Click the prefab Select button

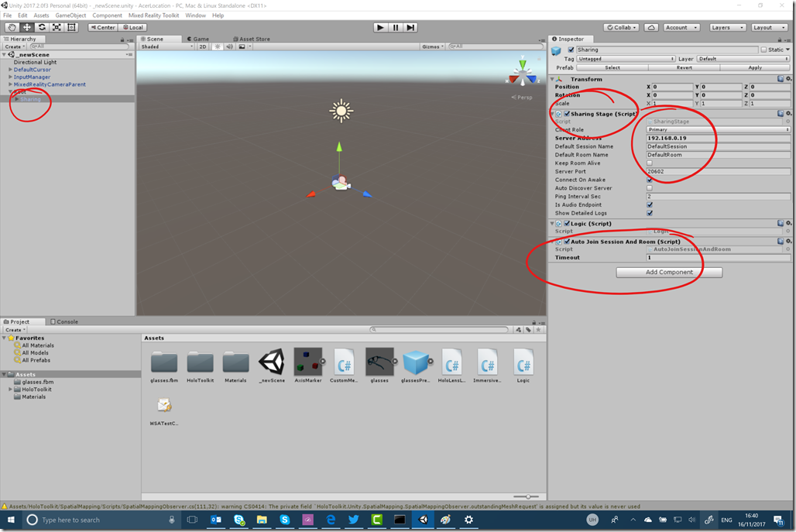click(612, 67)
